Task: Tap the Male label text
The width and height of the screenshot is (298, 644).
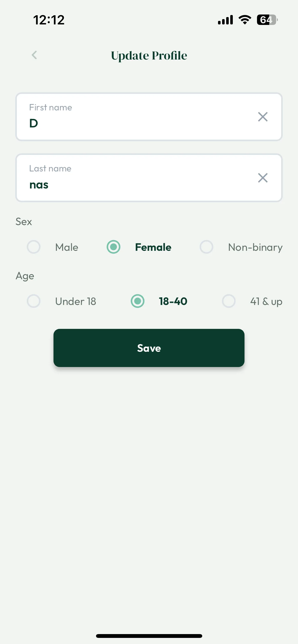Action: (67, 247)
